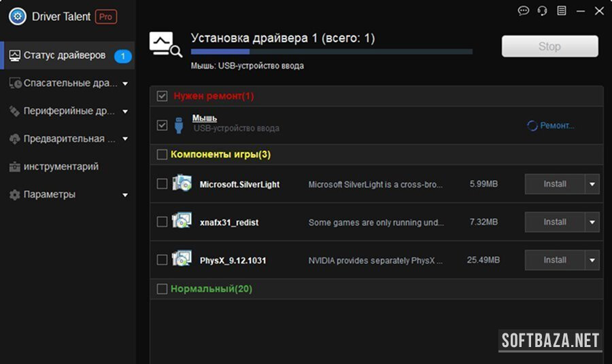This screenshot has height=364, width=612.
Task: Click the Microsoft.SilverLight package icon
Action: [x=182, y=183]
